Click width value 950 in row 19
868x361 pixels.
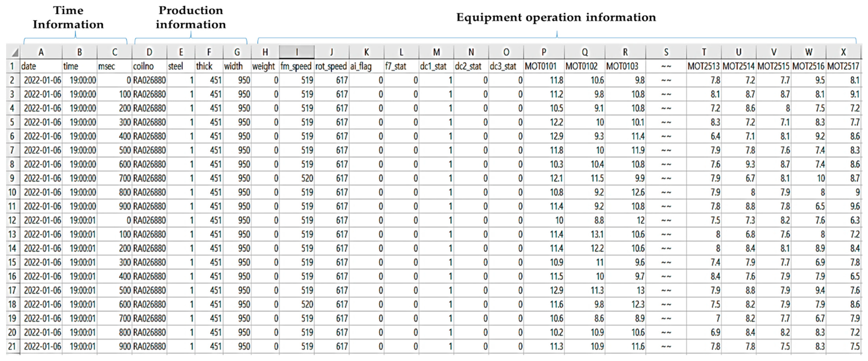pos(237,318)
